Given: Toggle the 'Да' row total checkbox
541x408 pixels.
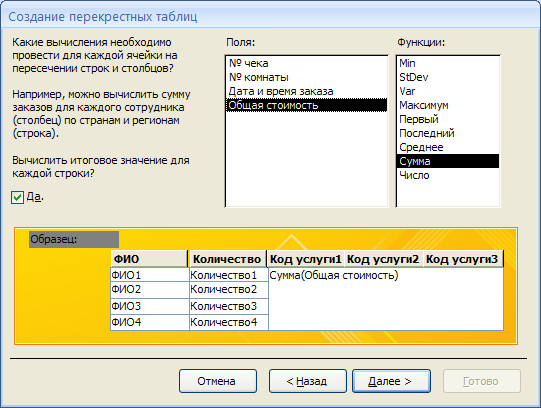Looking at the screenshot, I should pos(17,197).
